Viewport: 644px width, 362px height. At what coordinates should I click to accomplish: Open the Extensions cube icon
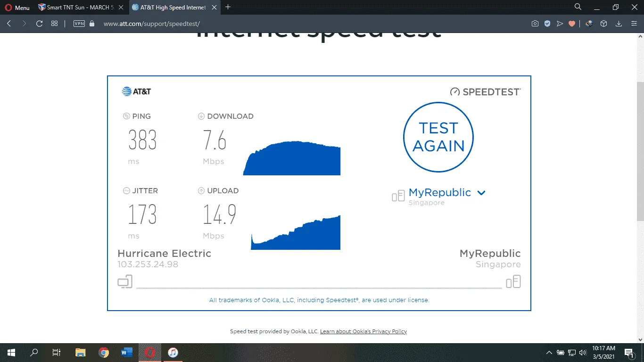pos(603,24)
